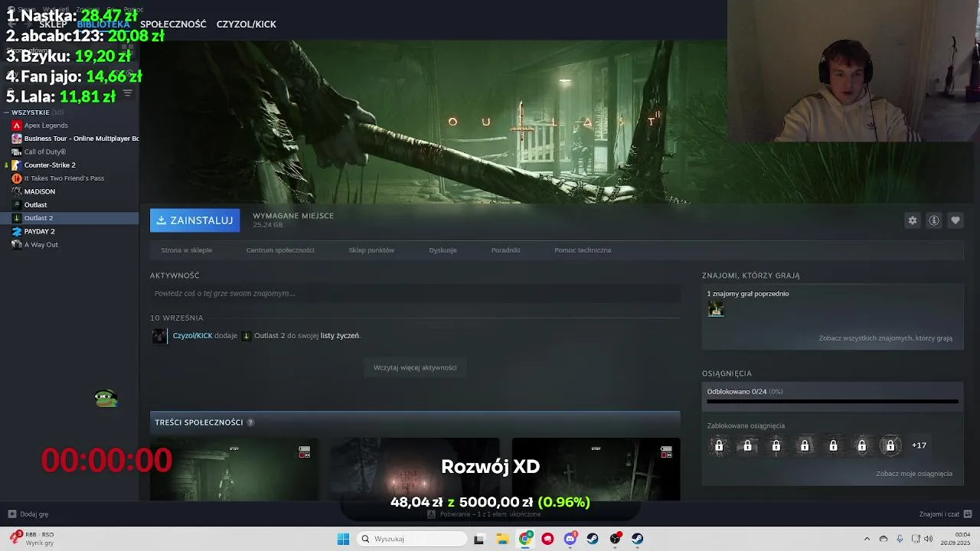Open the library filter options icon
Screen dimensions: 980x551
pyautogui.click(x=128, y=93)
